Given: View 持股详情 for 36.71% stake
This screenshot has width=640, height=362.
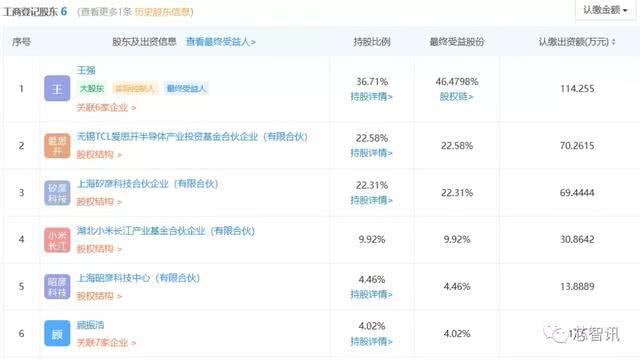Looking at the screenshot, I should pos(371,97).
